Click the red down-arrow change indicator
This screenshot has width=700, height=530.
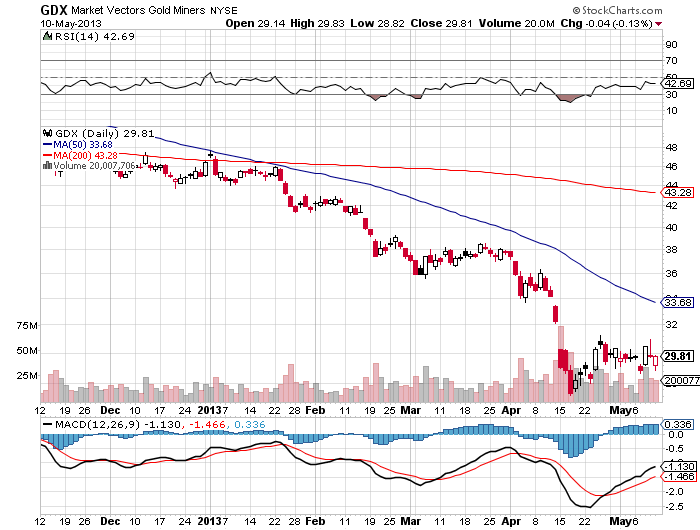(659, 24)
